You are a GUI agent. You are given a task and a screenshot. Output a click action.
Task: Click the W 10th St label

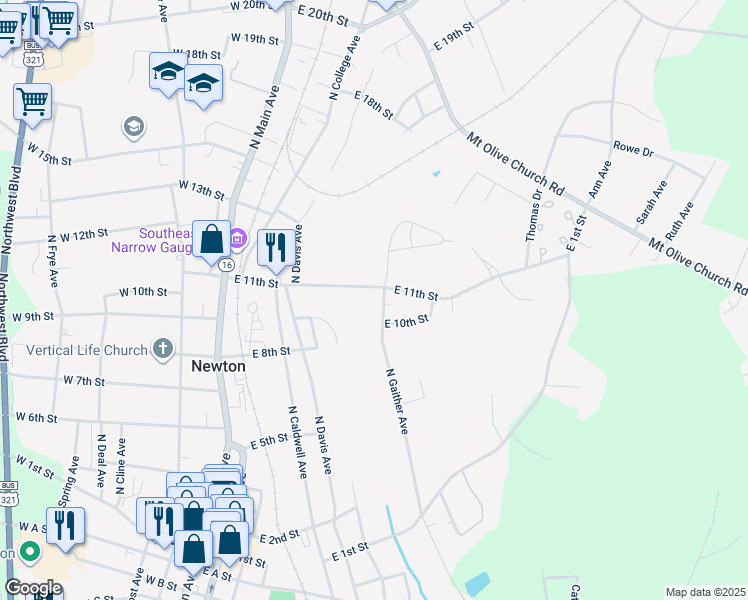(143, 291)
